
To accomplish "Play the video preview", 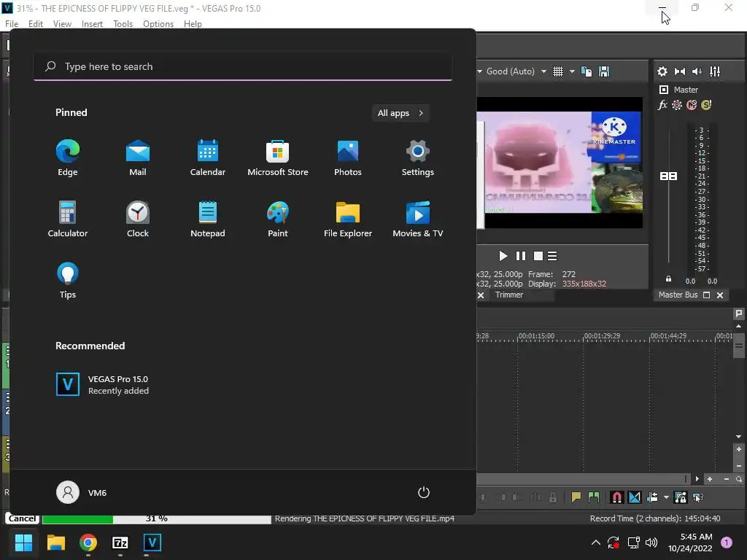I will [503, 256].
